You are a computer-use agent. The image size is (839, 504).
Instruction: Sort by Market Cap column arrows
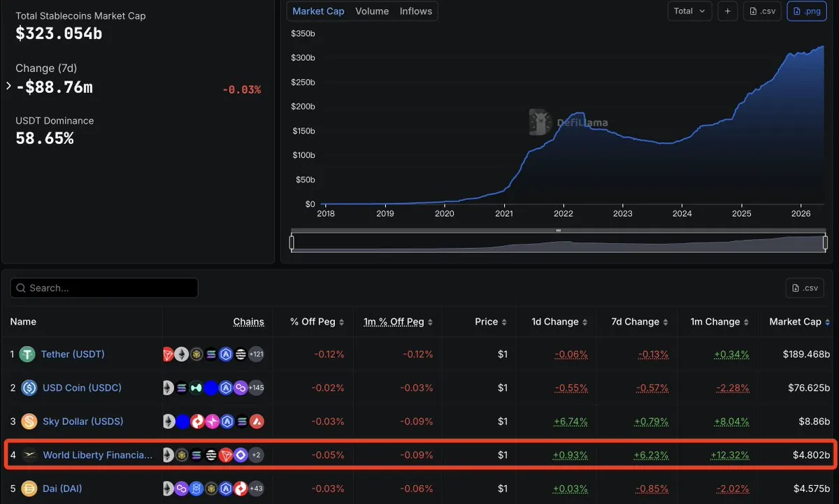[x=827, y=322]
